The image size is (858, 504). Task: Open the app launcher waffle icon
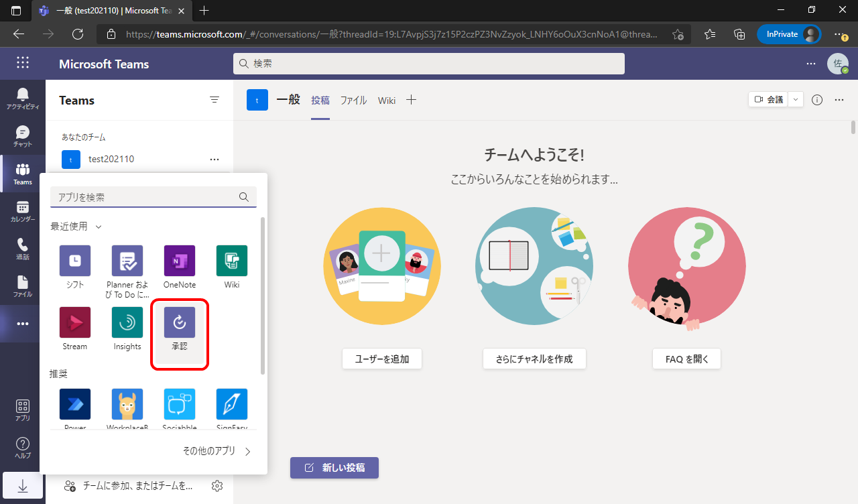[x=23, y=63]
